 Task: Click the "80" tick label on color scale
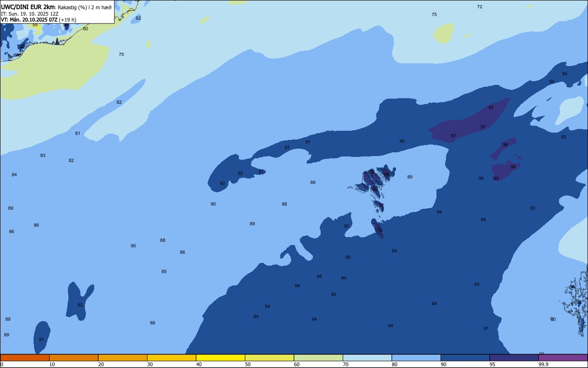point(395,364)
